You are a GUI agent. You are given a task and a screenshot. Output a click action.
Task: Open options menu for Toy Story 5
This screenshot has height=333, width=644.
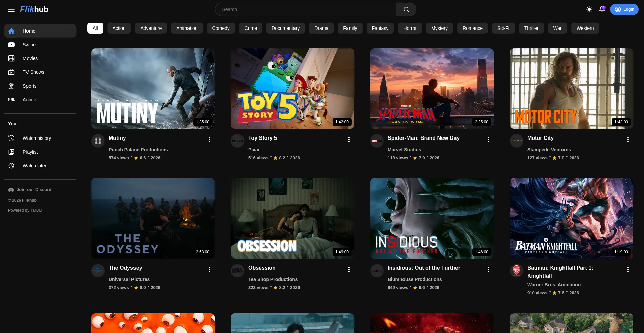click(349, 140)
